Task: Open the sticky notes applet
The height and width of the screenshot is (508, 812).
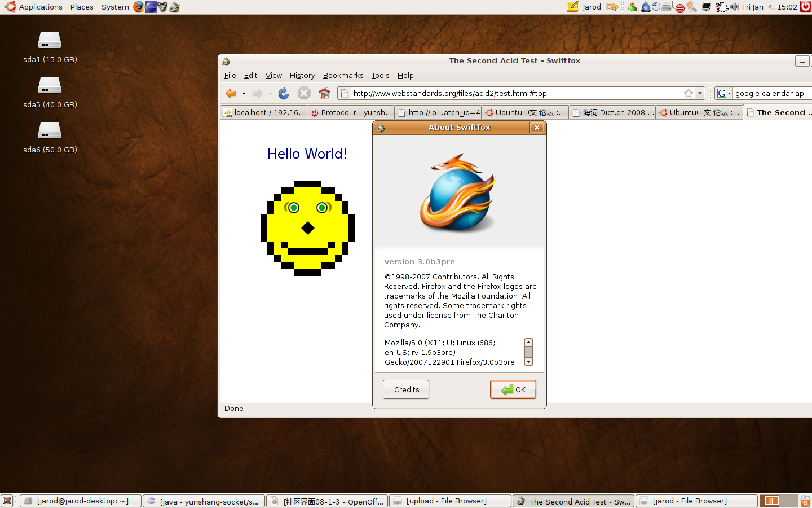Action: point(572,7)
